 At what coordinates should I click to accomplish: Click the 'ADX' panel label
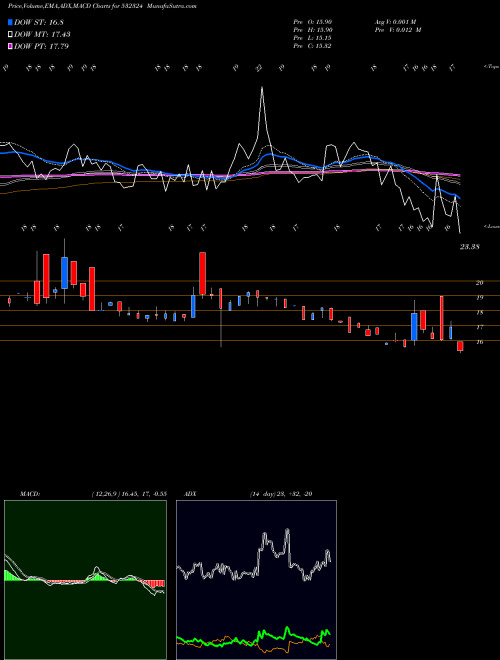pos(191,494)
